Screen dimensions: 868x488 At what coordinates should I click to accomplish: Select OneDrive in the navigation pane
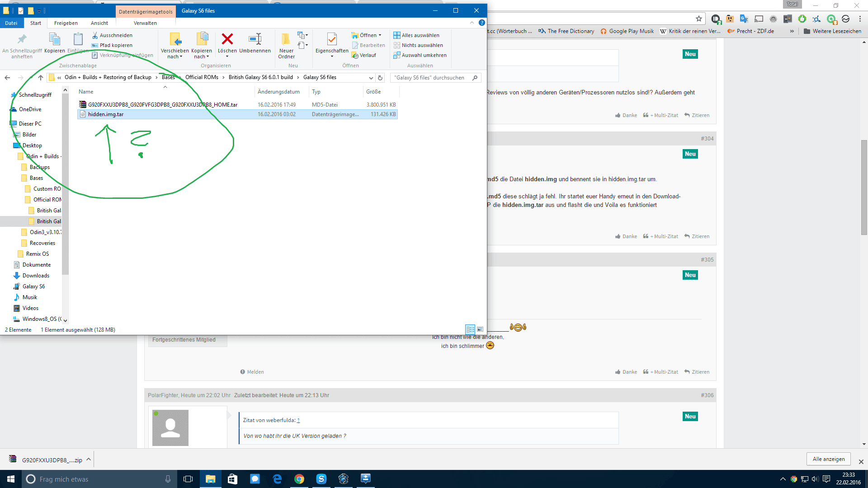(30, 109)
